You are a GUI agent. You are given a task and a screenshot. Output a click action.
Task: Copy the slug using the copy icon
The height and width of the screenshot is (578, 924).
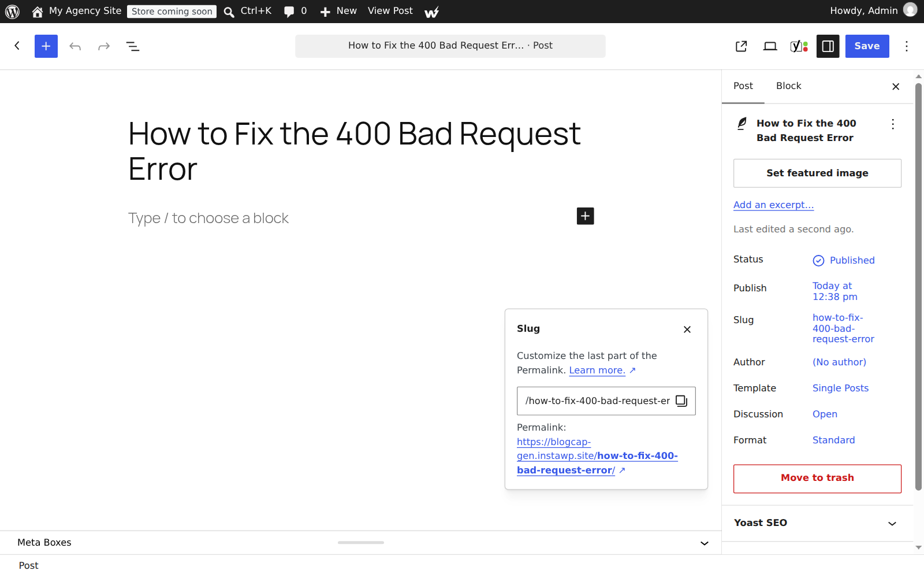pos(681,401)
